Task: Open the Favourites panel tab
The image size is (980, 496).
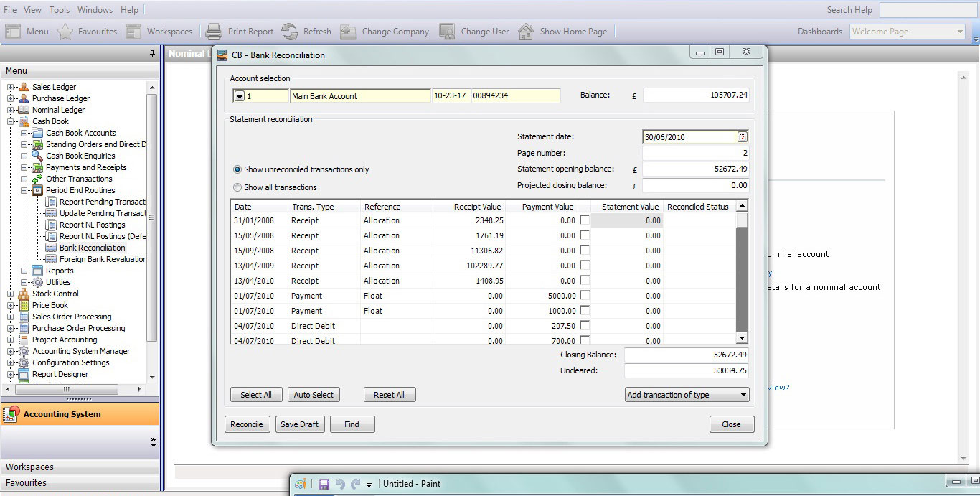Action: [x=80, y=483]
